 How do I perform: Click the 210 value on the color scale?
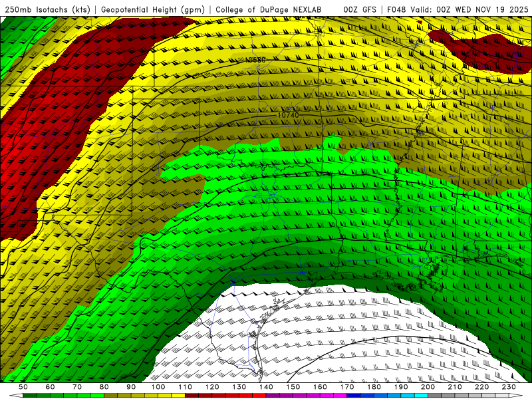(455, 387)
